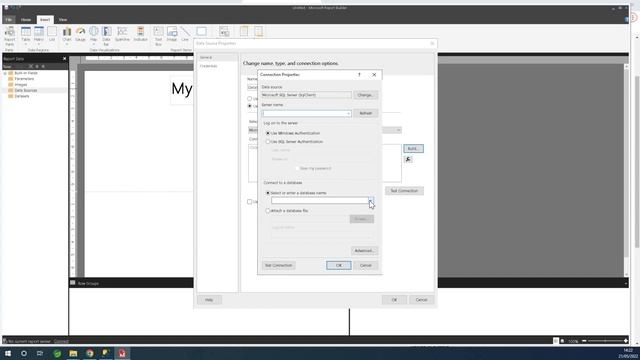Open the File menu
This screenshot has width=640, height=360.
9,20
